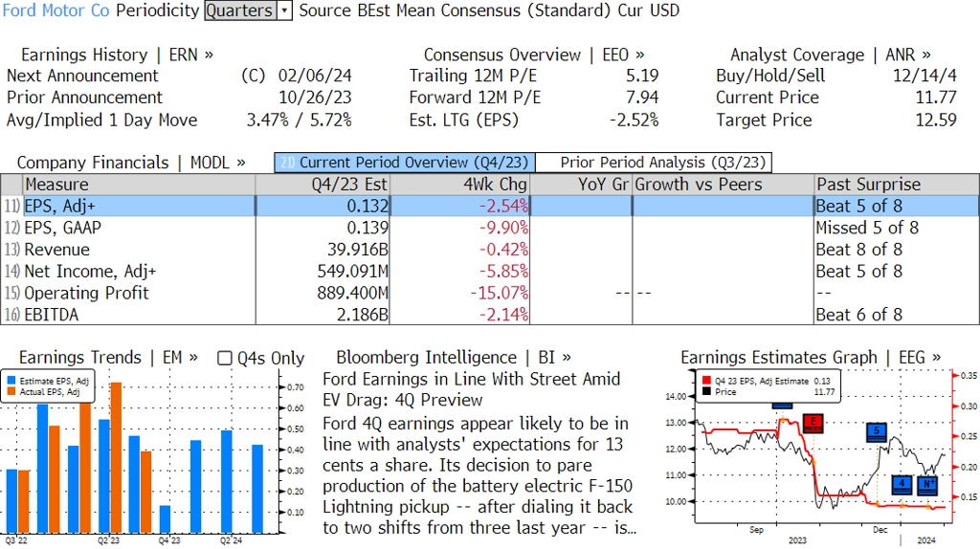Click the Beat 8 of 8 surprise cell
This screenshot has width=980, height=549.
point(858,250)
